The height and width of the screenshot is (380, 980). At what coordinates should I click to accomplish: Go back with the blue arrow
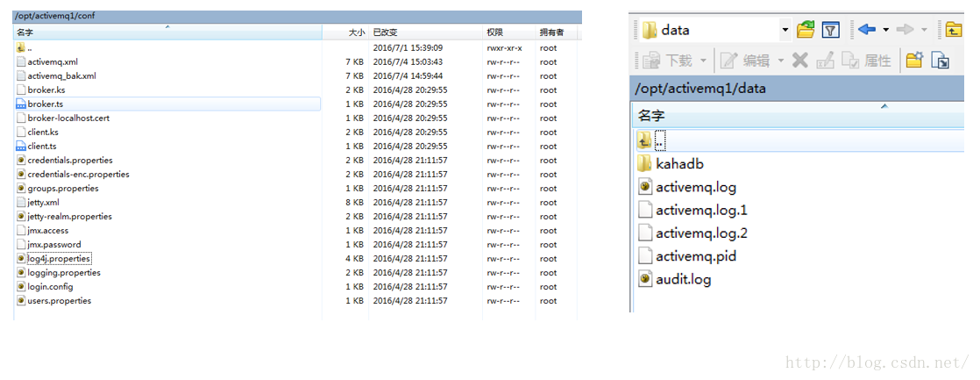(867, 30)
